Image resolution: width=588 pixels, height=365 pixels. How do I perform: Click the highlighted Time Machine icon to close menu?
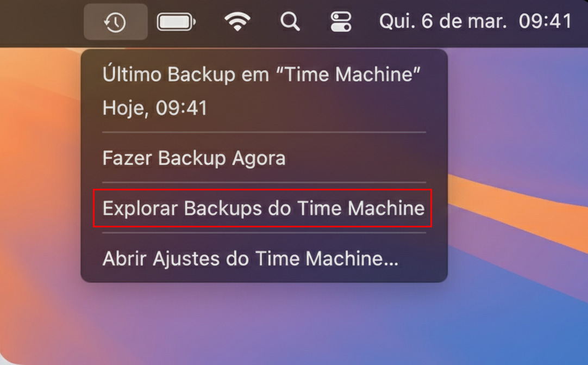tap(115, 22)
